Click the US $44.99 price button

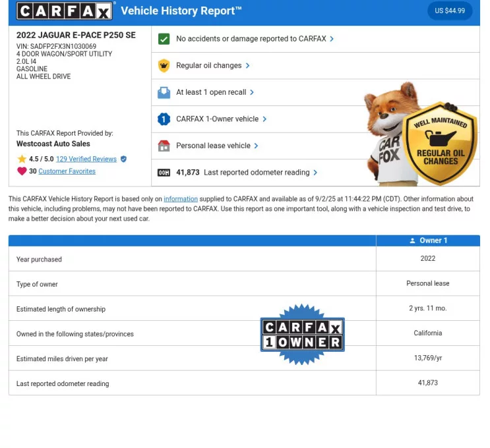[450, 11]
